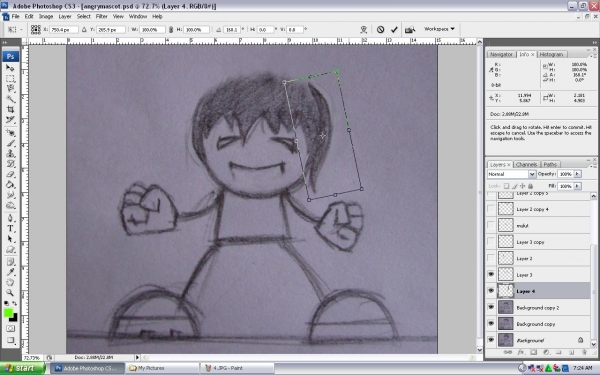
Task: Hide Layer 3 visibility eye
Action: tap(491, 274)
